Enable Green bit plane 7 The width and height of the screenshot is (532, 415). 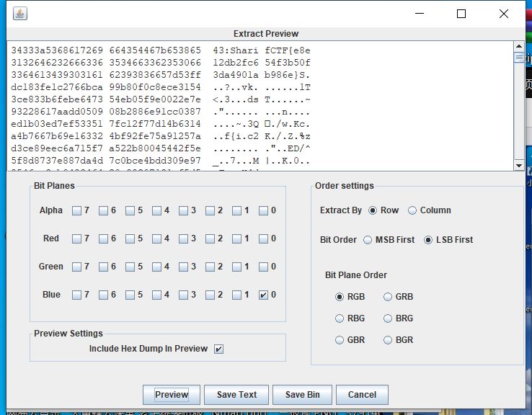coord(76,267)
